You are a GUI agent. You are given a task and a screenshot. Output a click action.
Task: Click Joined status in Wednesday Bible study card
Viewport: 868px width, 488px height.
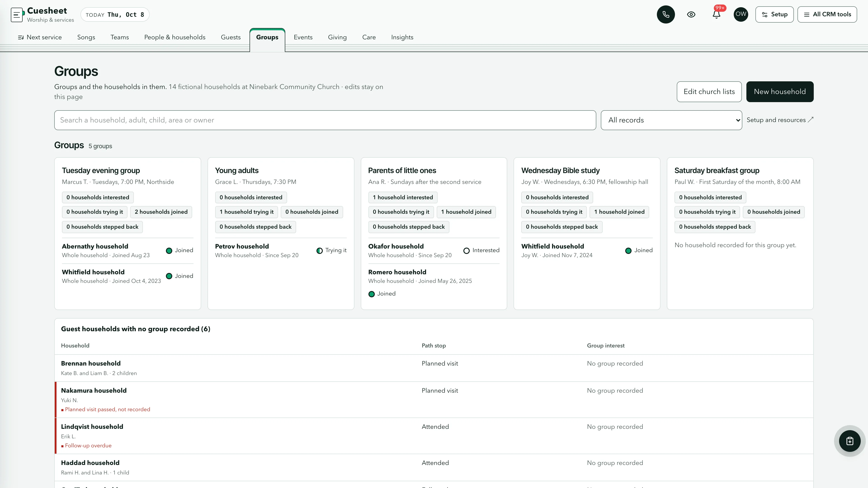point(639,250)
